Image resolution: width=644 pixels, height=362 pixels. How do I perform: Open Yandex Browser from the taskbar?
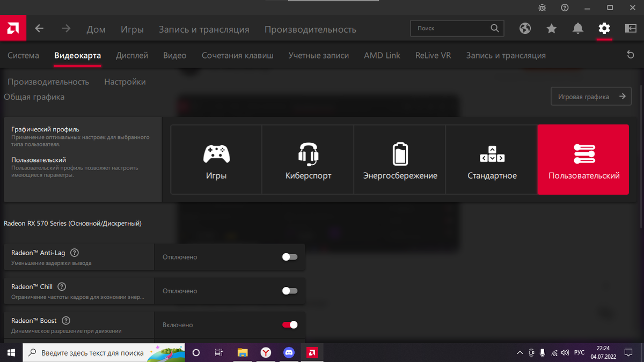(266, 352)
